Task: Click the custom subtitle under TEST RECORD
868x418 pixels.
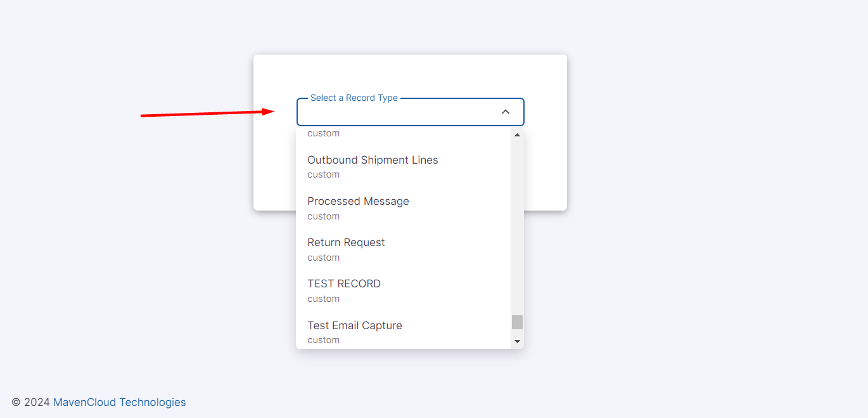Action: (x=323, y=299)
